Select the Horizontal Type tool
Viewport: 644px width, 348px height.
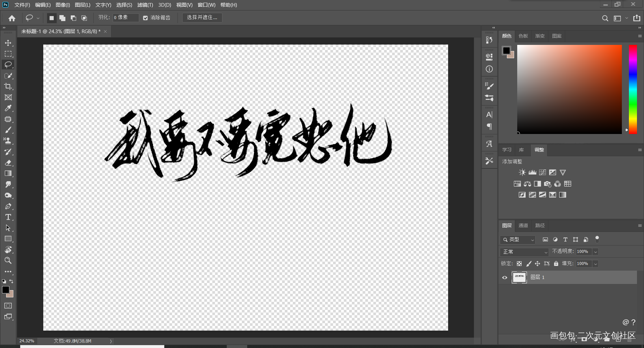tap(8, 217)
